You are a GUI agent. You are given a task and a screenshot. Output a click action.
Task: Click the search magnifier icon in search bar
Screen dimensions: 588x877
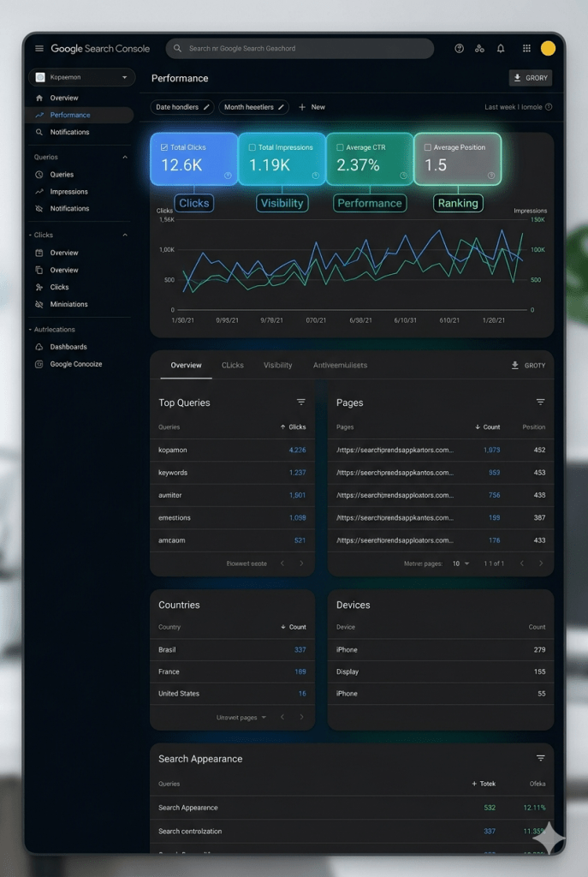tap(177, 49)
